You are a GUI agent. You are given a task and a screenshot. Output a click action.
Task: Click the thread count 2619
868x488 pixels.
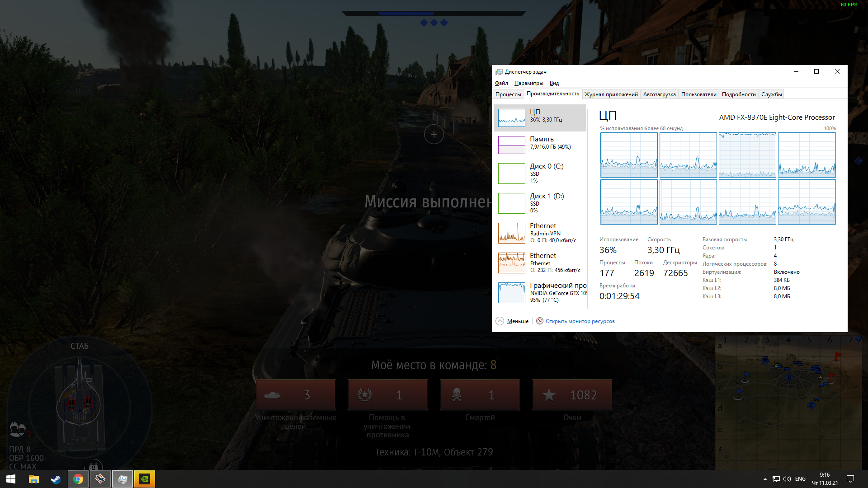[644, 273]
